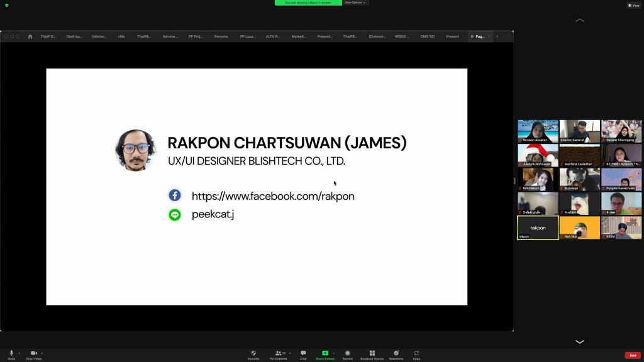Viewport: 644px width, 362px height.
Task: Click the home icon in the shared window
Action: (x=30, y=36)
